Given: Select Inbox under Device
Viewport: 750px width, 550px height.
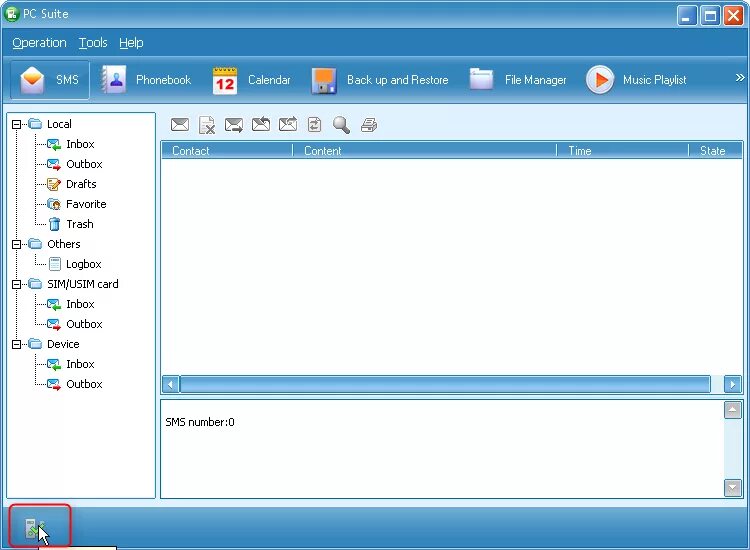Looking at the screenshot, I should coord(71,364).
